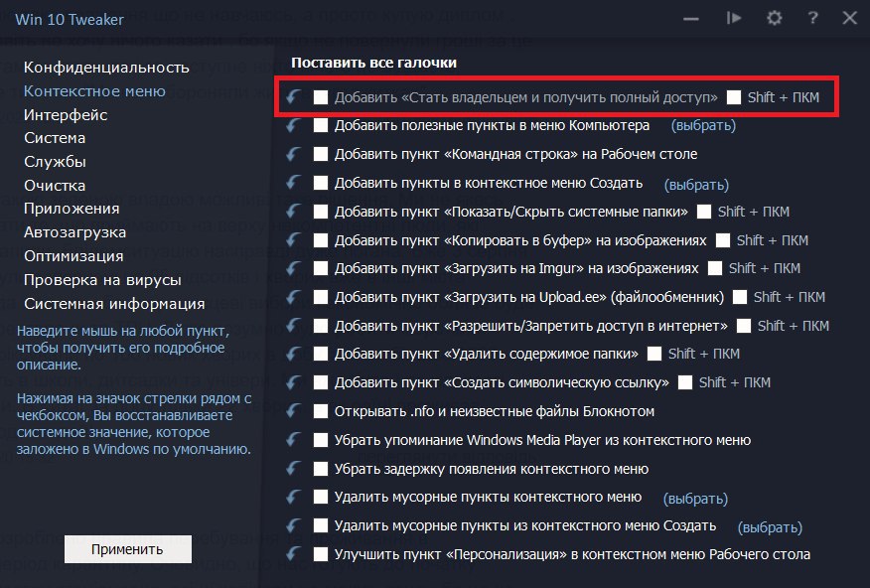Viewport: 870px width, 588px height.
Task: Check «Добавить Стать владельцем и получить полный доступ»
Action: click(320, 97)
